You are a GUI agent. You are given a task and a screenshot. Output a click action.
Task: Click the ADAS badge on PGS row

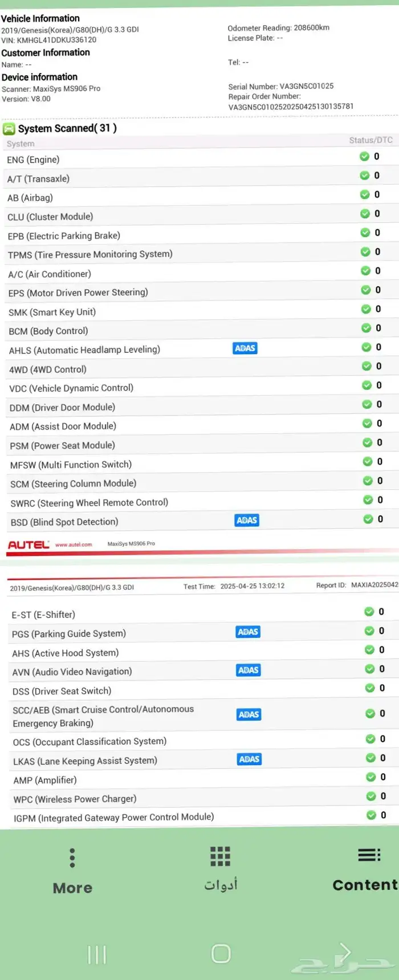pos(249,632)
